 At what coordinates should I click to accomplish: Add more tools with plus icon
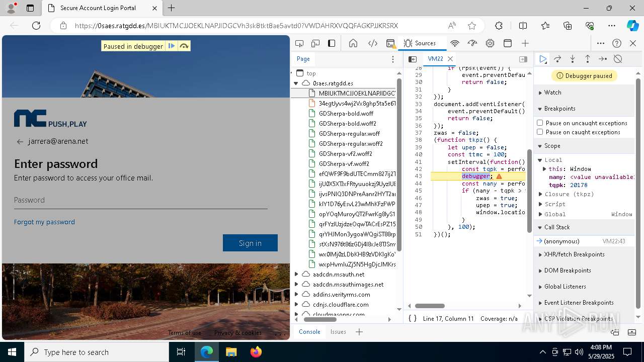click(525, 43)
